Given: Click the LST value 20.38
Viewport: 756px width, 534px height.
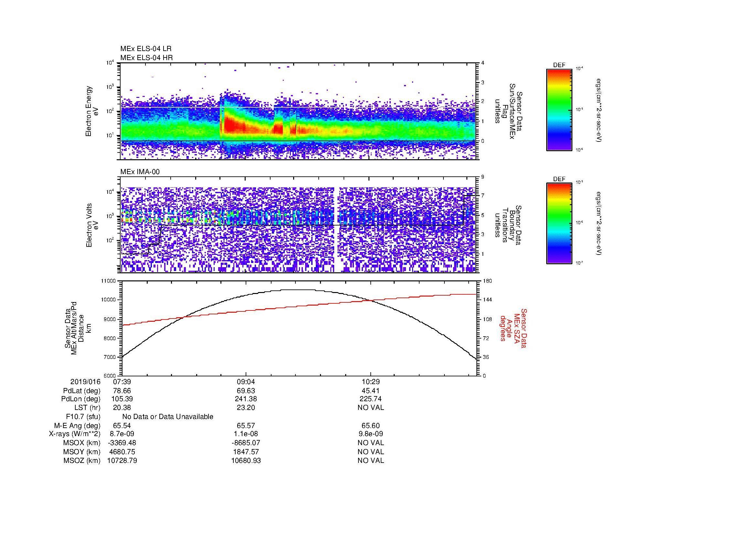Looking at the screenshot, I should (122, 407).
